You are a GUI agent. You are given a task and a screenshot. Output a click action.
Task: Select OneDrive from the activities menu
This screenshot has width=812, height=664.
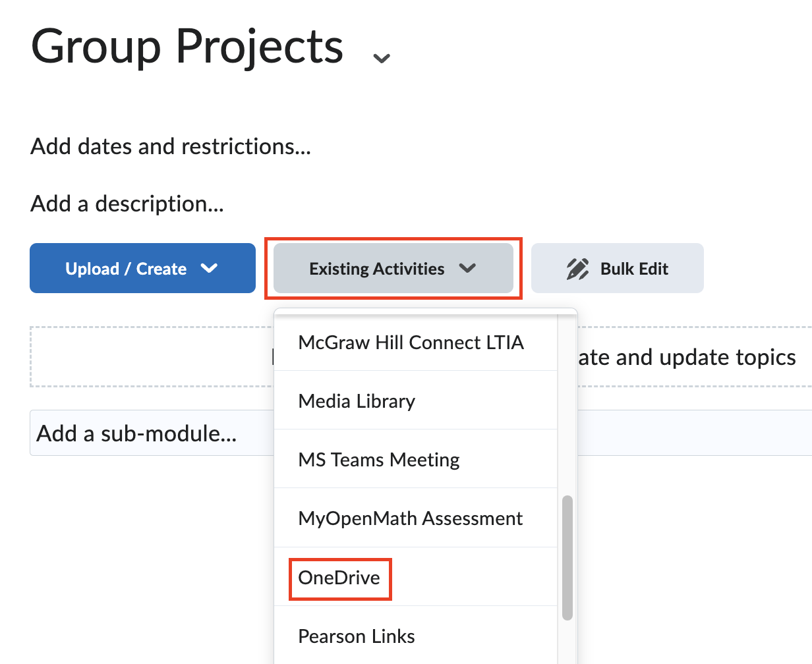339,578
